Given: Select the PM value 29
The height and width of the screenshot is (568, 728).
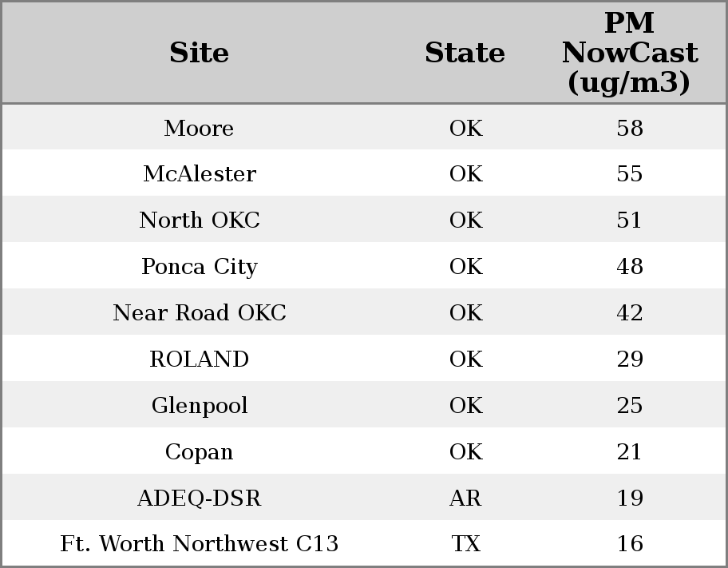Looking at the screenshot, I should click(629, 359).
